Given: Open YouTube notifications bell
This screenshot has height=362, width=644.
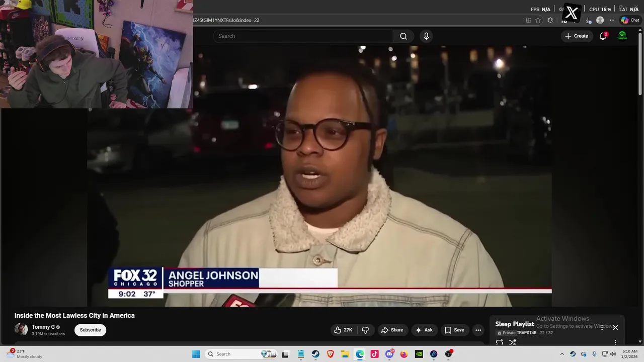Looking at the screenshot, I should coord(603,36).
